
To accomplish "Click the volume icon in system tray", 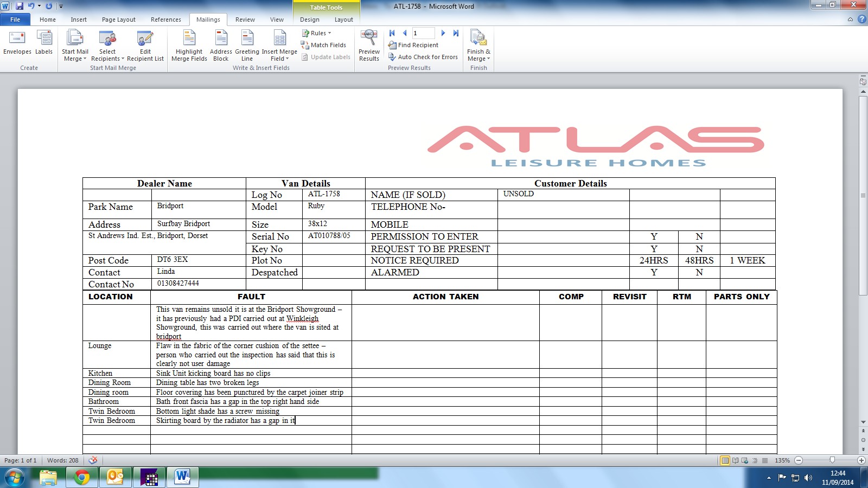I will pos(808,478).
